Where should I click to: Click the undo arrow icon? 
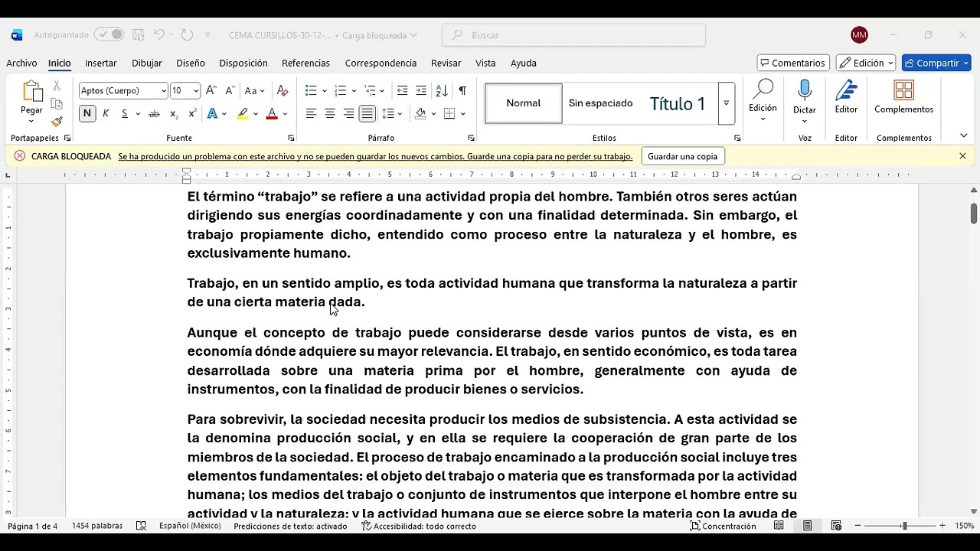pyautogui.click(x=158, y=34)
